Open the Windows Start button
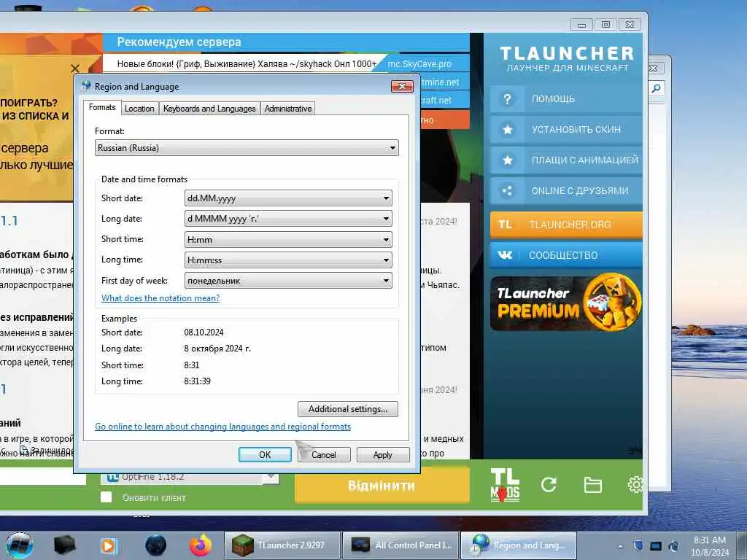 [20, 545]
